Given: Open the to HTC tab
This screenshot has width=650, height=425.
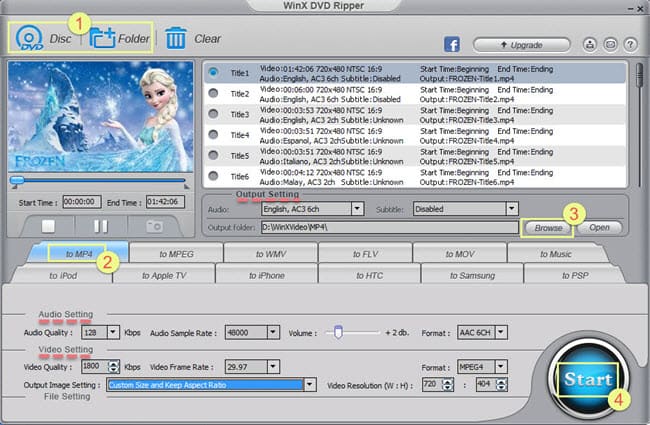Looking at the screenshot, I should [369, 275].
